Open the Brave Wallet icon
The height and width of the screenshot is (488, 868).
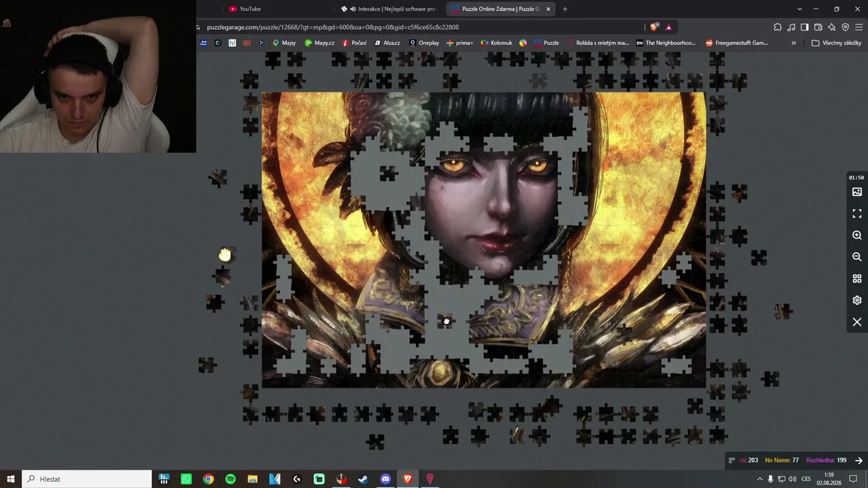(x=818, y=27)
